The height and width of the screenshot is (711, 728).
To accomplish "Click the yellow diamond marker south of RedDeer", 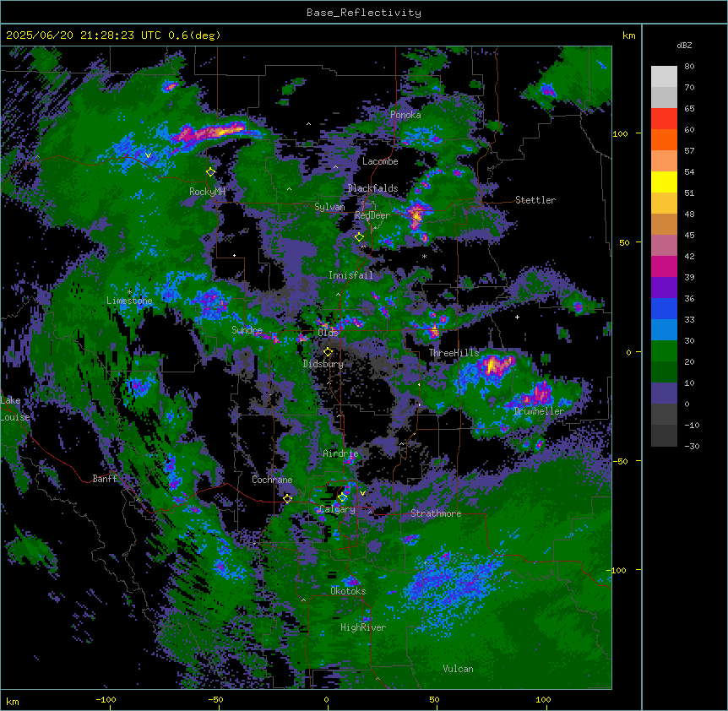I will click(359, 237).
